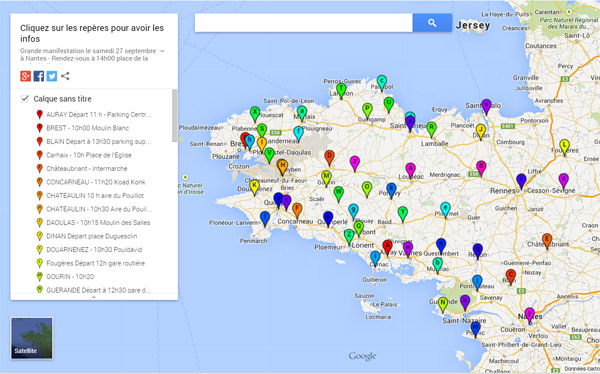Select orange-red marker D on map
This screenshot has width=600, height=374.
329,157
